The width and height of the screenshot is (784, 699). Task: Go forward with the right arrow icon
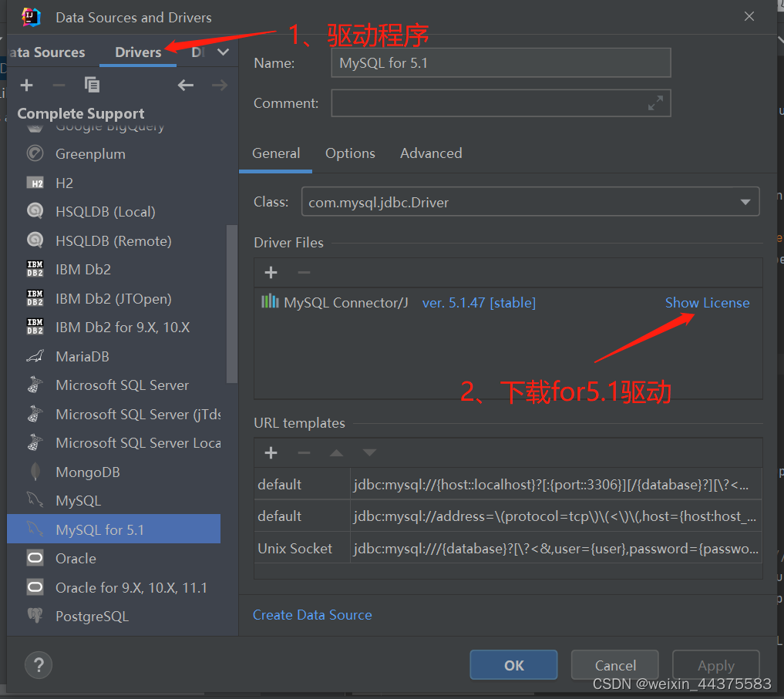coord(220,86)
